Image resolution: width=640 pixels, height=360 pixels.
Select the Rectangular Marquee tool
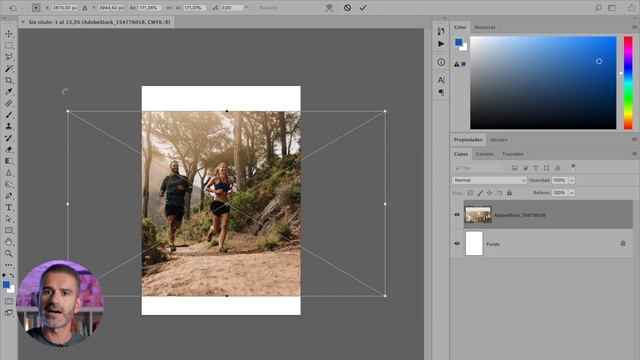point(9,45)
